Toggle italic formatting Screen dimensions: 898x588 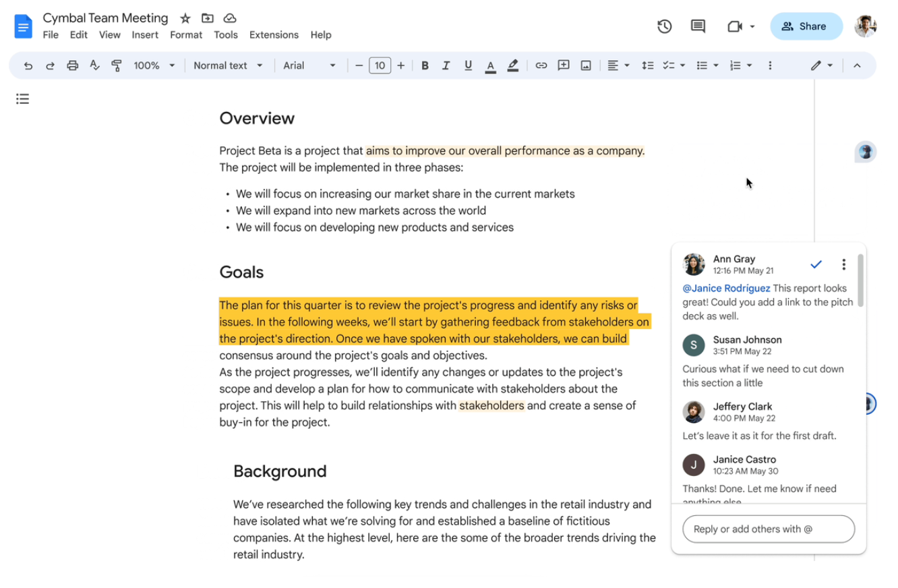coord(446,65)
